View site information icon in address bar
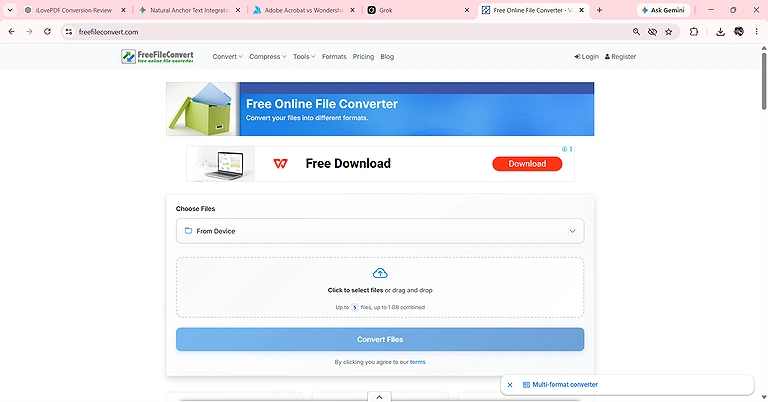Screen dimensions: 768x402 [69, 32]
